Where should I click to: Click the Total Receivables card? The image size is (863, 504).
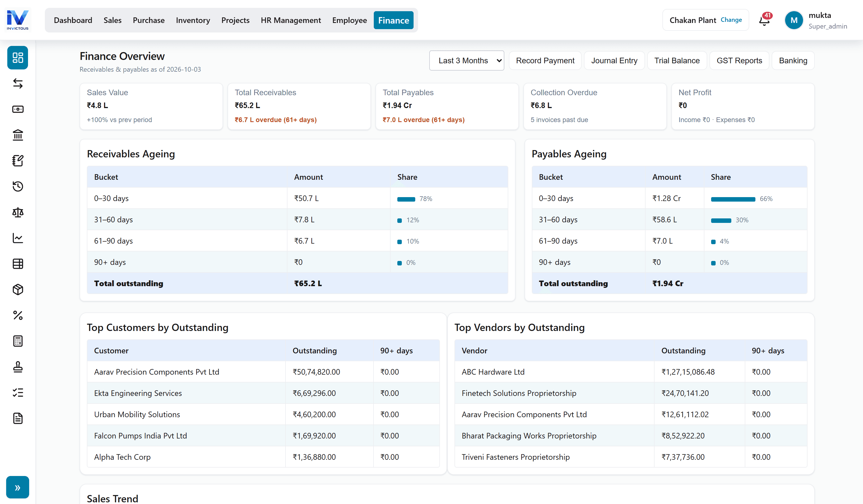coord(299,106)
